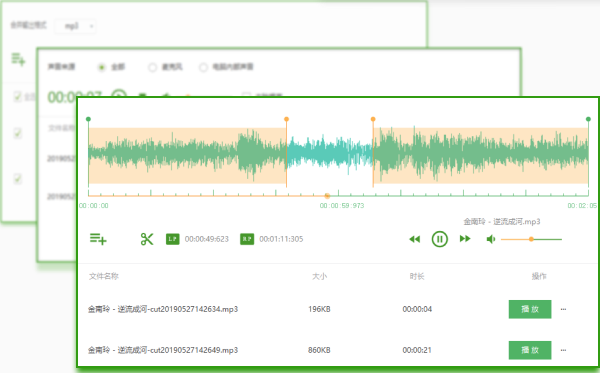Click the 00:00:21 duration cell

click(x=417, y=350)
